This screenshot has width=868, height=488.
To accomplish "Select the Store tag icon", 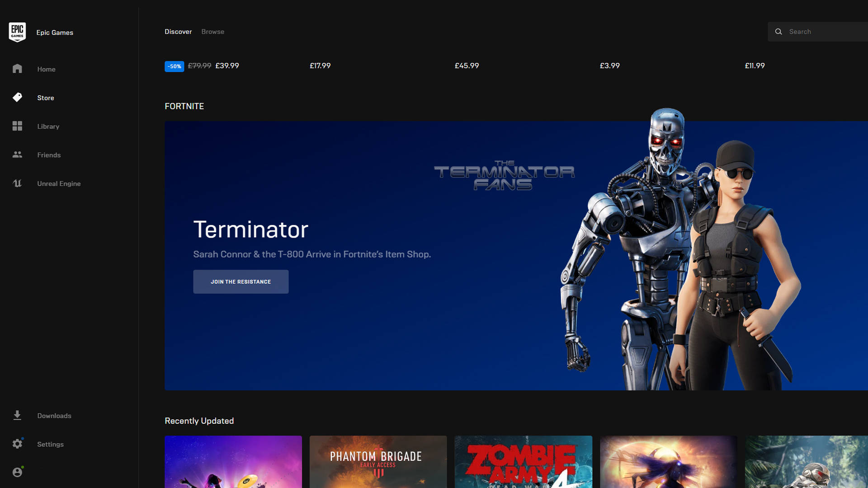I will 17,97.
